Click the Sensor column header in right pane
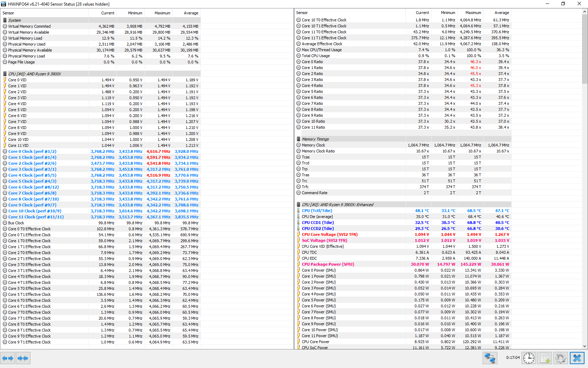The image size is (588, 368). 350,13
